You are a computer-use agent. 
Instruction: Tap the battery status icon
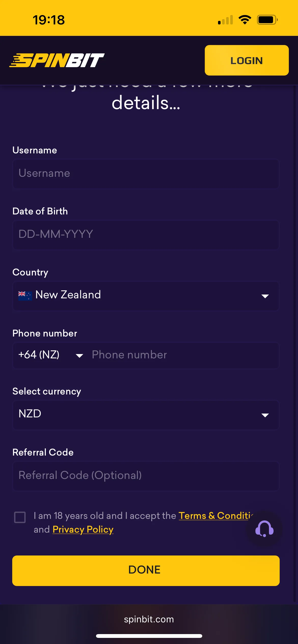tap(267, 20)
